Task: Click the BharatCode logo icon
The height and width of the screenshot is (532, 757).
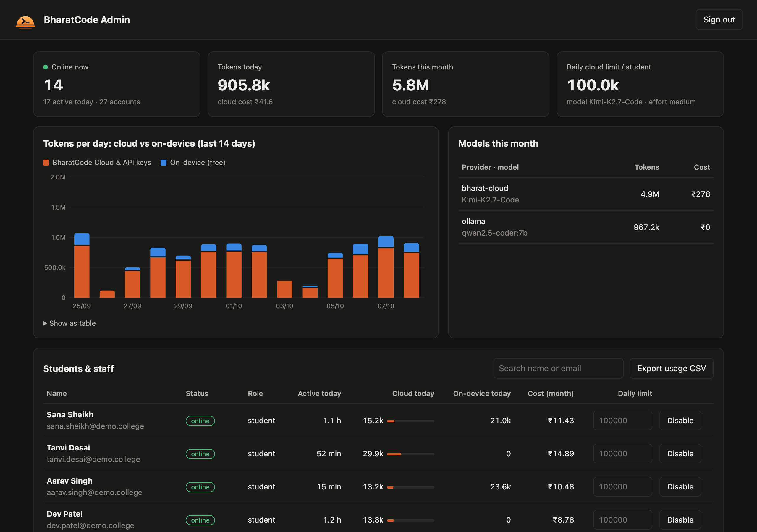Action: point(25,22)
